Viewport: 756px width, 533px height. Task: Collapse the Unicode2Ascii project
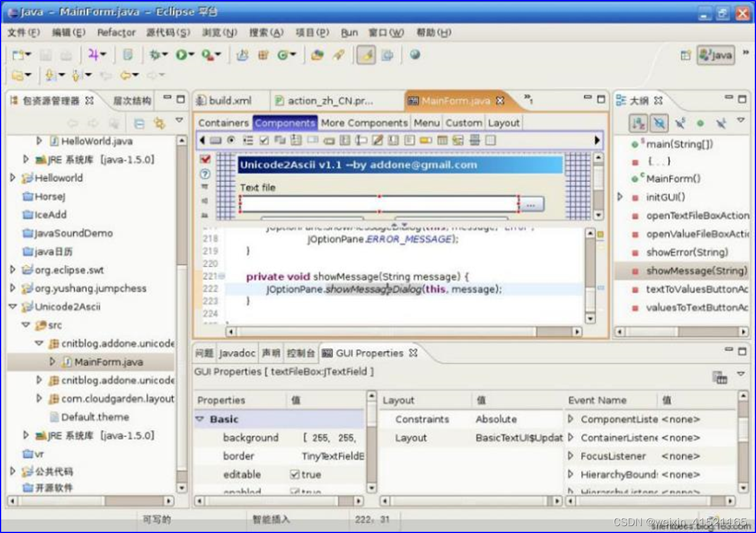pos(13,307)
